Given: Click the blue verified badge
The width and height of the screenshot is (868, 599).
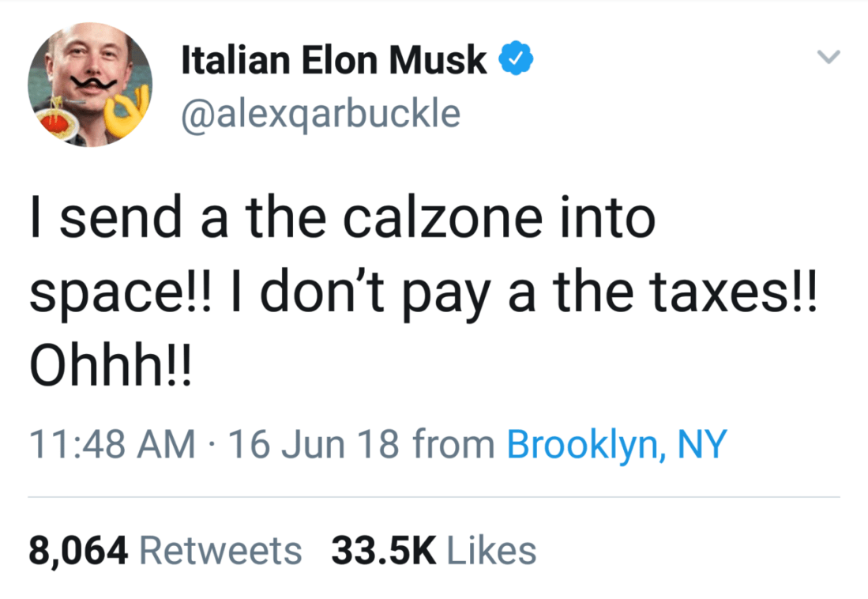Looking at the screenshot, I should pyautogui.click(x=517, y=59).
